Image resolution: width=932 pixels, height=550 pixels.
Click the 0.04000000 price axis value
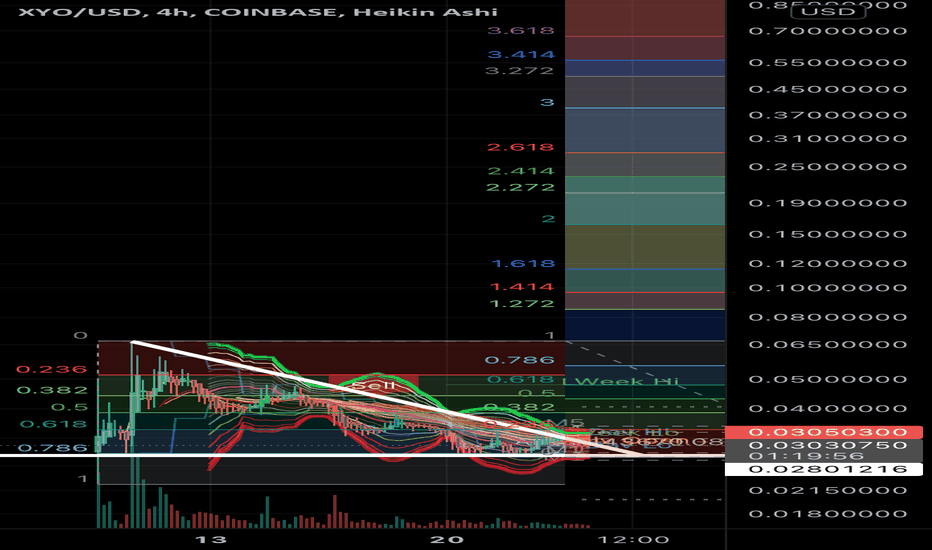[828, 408]
